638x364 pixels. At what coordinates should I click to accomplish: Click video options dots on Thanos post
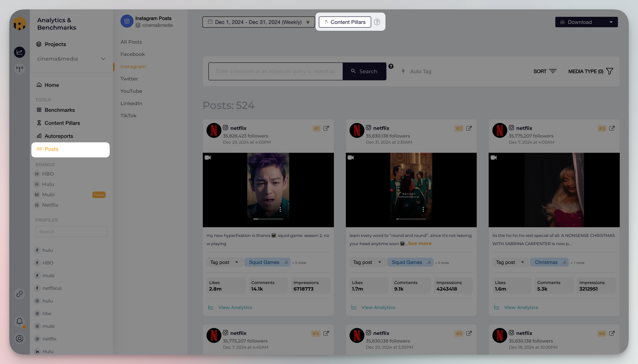(280, 209)
